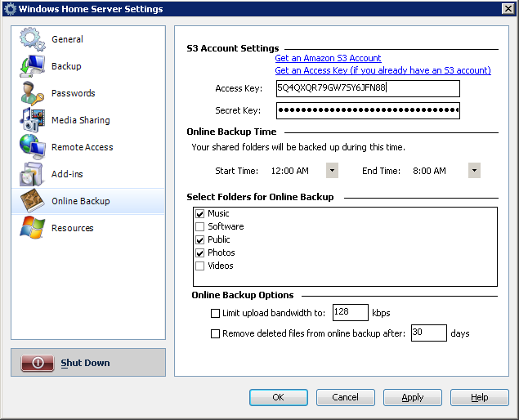
Task: Open the Resources page
Action: pyautogui.click(x=72, y=228)
